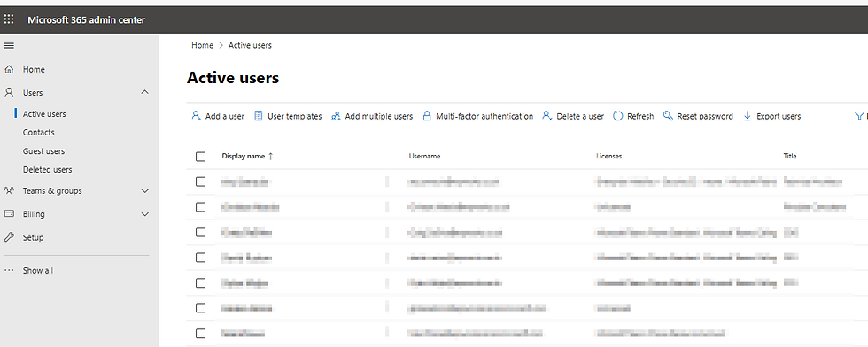Click Active users breadcrumb text

click(250, 45)
